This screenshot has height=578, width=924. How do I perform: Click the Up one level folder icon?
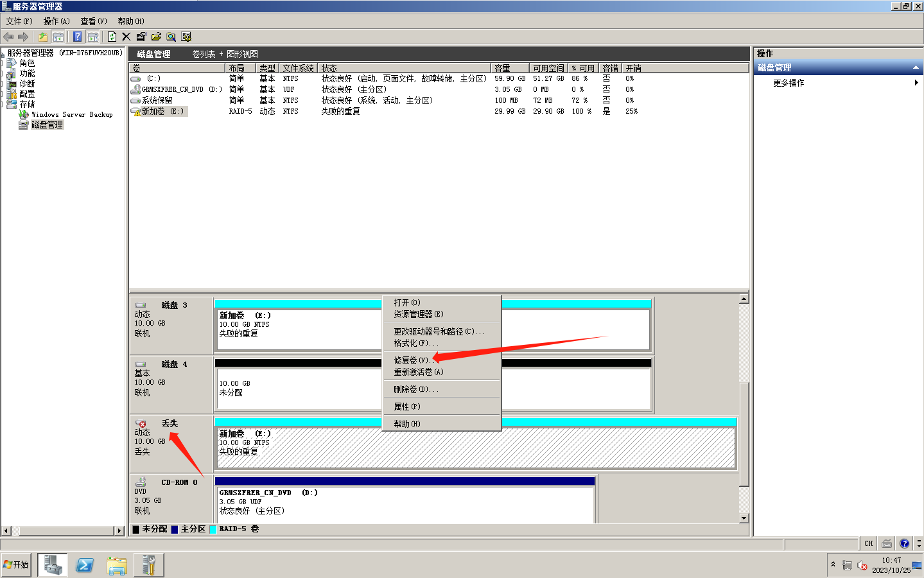[42, 37]
